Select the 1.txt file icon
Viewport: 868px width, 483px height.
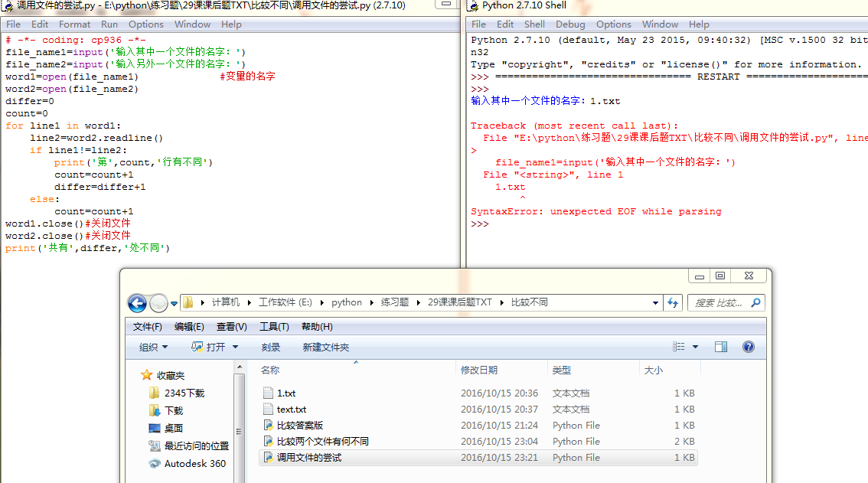268,393
